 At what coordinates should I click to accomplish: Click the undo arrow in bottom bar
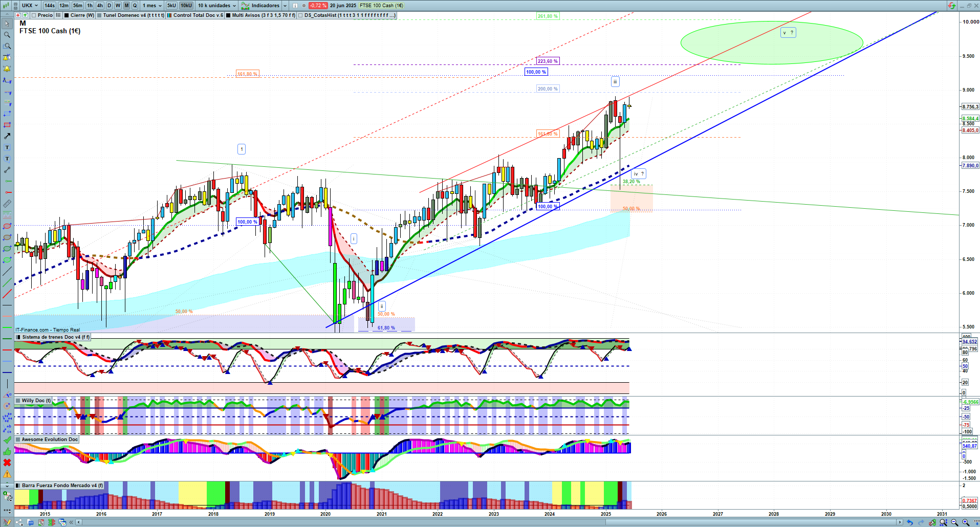click(x=909, y=522)
